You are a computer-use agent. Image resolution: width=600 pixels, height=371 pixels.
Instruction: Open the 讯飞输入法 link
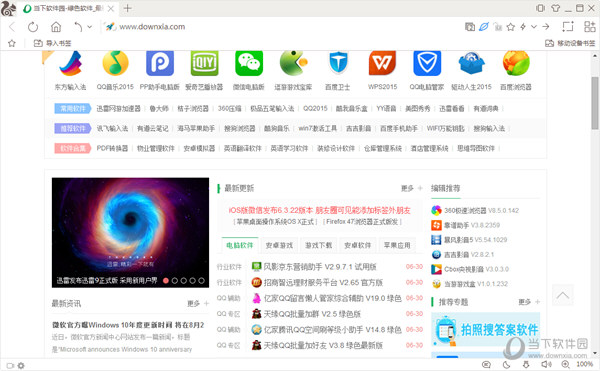[112, 129]
